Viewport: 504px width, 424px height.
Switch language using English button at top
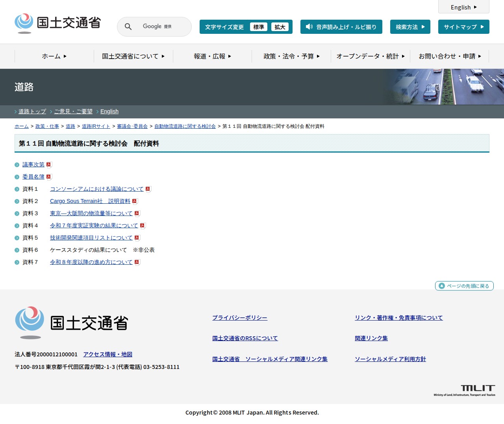(x=464, y=7)
